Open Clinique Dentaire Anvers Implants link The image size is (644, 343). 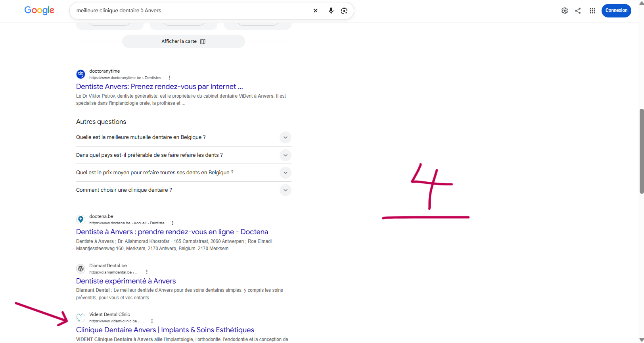point(165,330)
